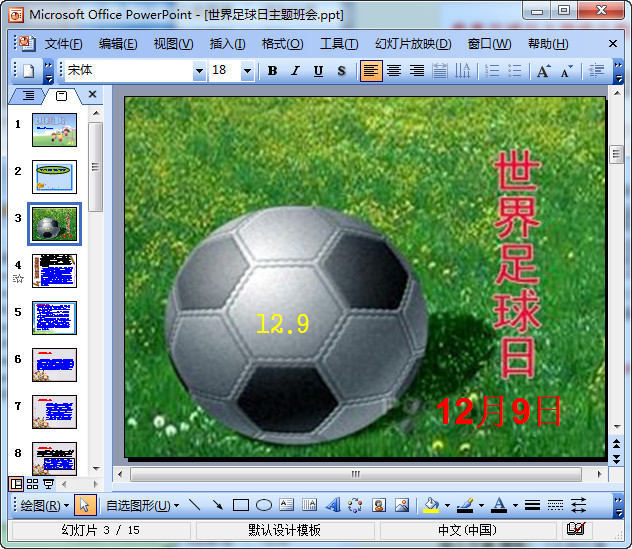The width and height of the screenshot is (632, 549).
Task: Open the 工具(T) menu
Action: pyautogui.click(x=339, y=44)
